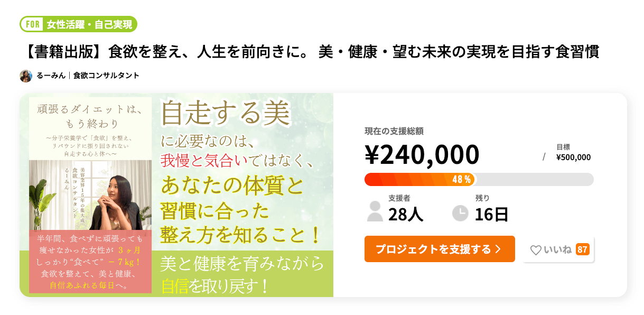Click the green FOR badge label
Viewport: 644px width, 315px height.
tap(31, 24)
